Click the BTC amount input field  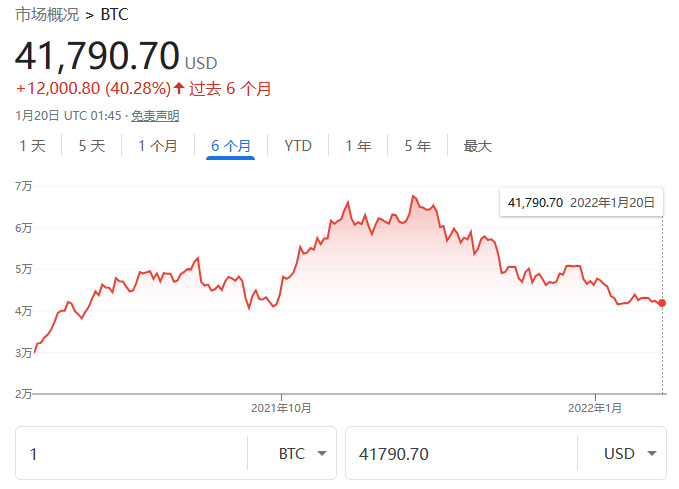tap(130, 454)
